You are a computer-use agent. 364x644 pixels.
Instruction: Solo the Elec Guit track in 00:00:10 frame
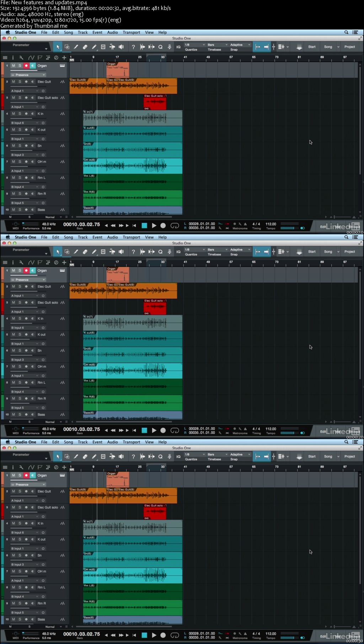pos(20,82)
